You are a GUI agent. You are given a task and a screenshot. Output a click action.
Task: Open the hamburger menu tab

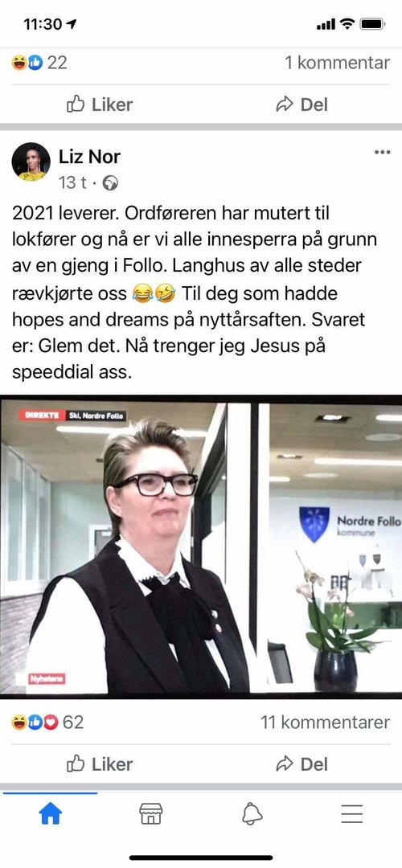coord(351,813)
